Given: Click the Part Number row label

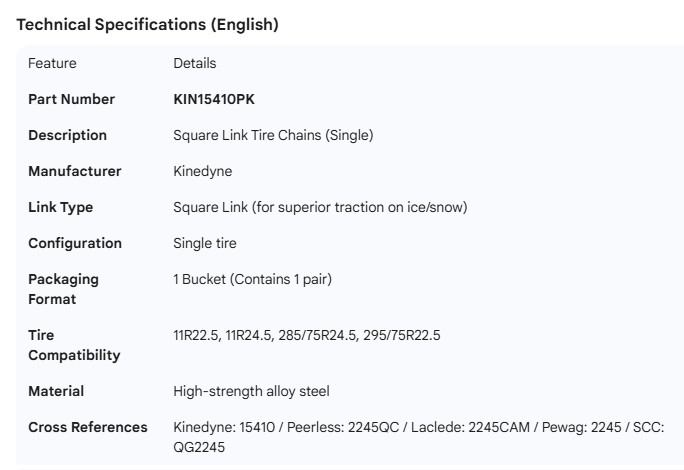Looking at the screenshot, I should [x=71, y=99].
